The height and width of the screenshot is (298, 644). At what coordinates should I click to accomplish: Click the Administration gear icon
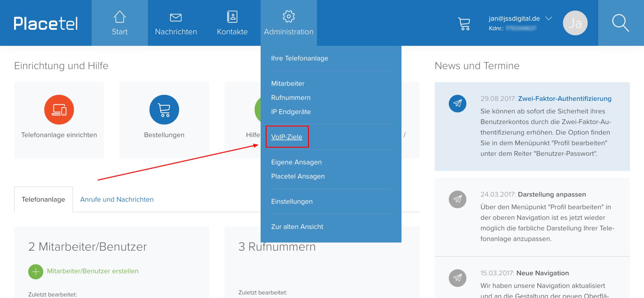[x=288, y=16]
